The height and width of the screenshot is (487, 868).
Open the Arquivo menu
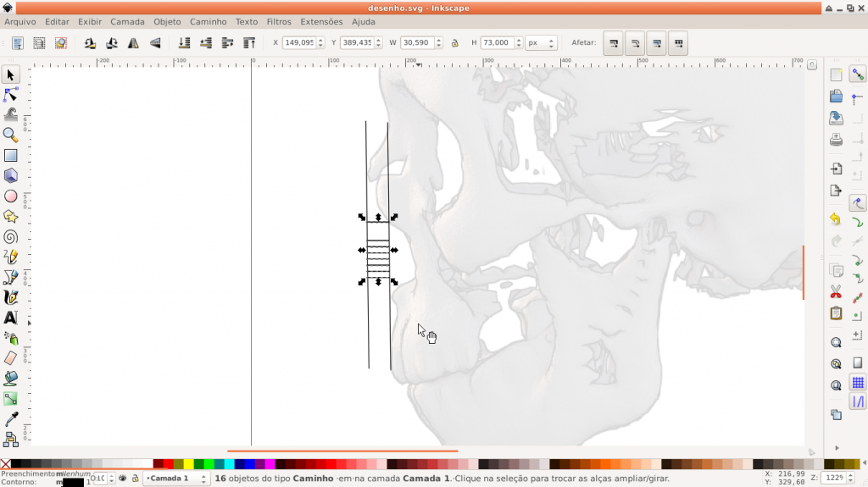(x=20, y=21)
